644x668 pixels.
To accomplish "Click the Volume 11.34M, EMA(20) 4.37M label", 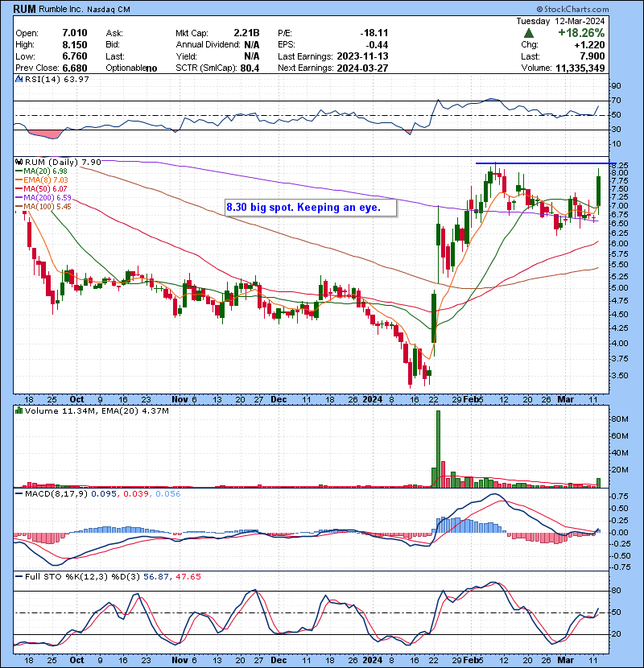I will (x=97, y=410).
